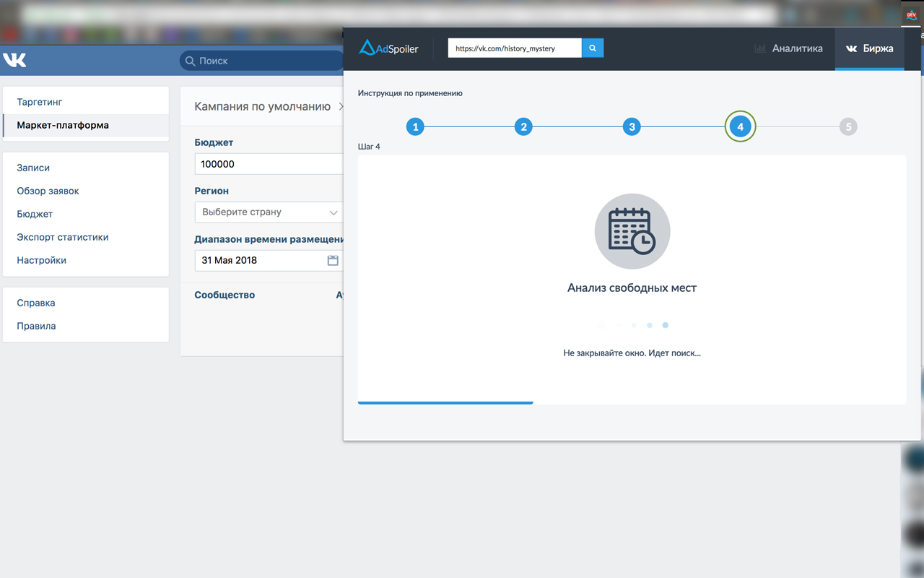Click the AdSpoiler logo
This screenshot has width=924, height=578.
click(388, 48)
